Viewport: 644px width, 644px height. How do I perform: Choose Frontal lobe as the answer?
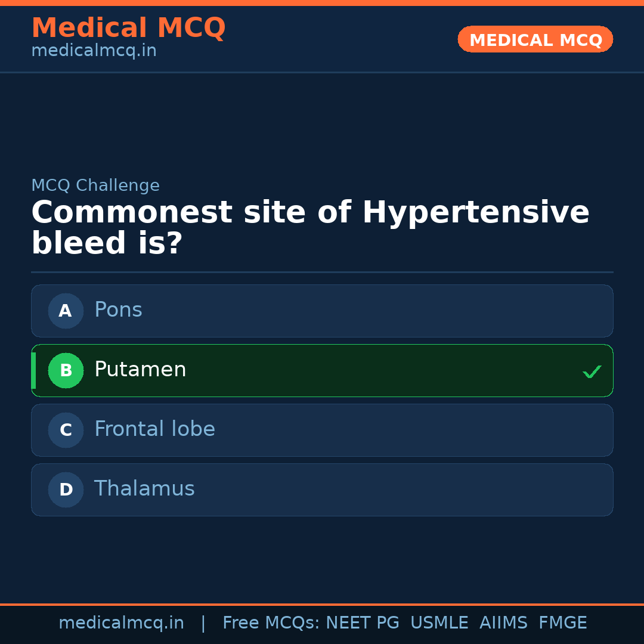322,430
